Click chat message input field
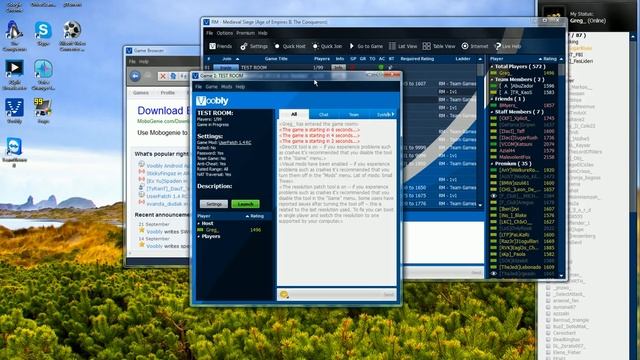 click(x=336, y=294)
